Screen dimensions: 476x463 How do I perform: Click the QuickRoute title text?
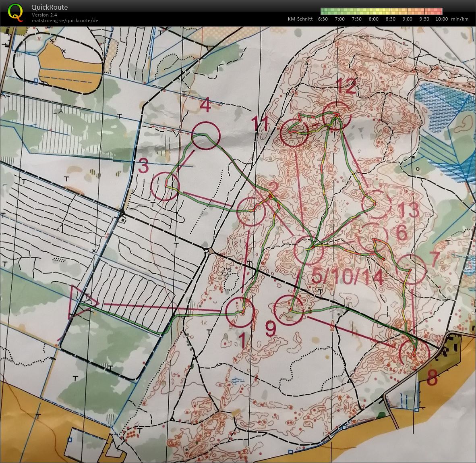50,7
